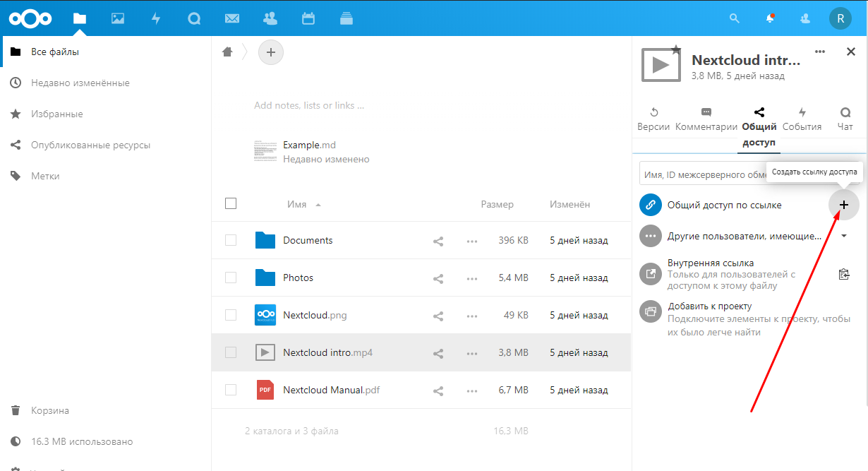Click share icon on Nextcloud intro.mp4 row
This screenshot has width=868, height=471.
point(438,353)
